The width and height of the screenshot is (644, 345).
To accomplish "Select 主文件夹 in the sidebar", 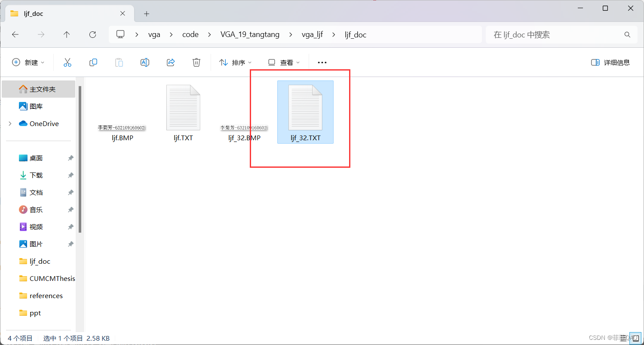I will click(39, 89).
